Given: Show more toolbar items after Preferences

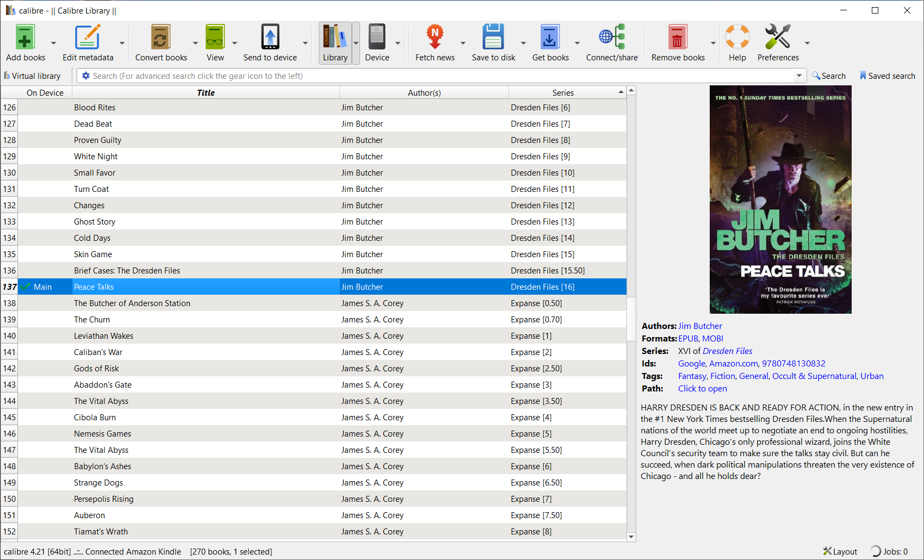Looking at the screenshot, I should click(x=807, y=43).
